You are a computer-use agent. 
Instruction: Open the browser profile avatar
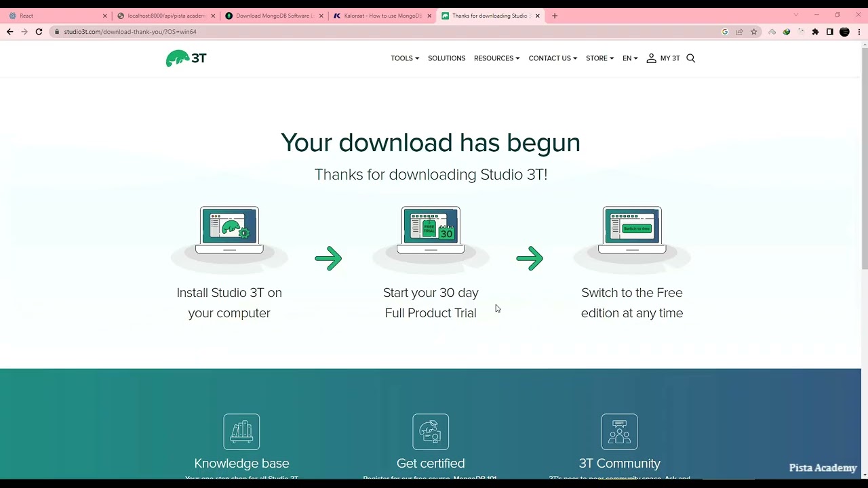[x=844, y=32]
